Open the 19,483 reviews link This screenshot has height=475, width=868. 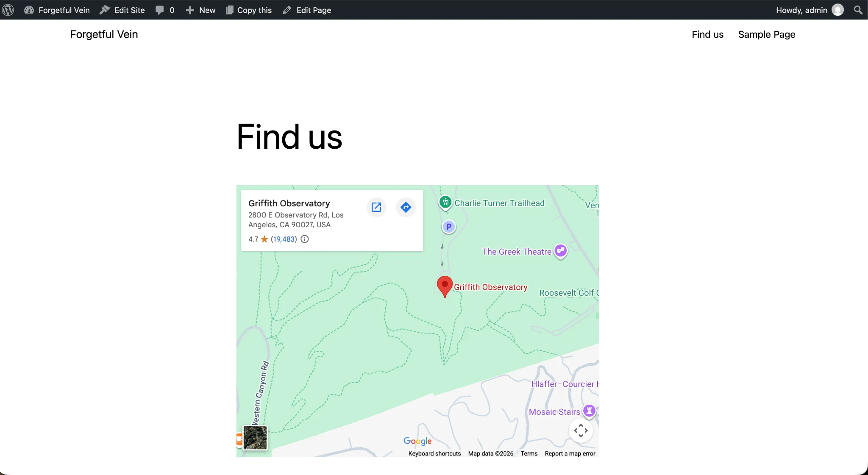pos(284,239)
